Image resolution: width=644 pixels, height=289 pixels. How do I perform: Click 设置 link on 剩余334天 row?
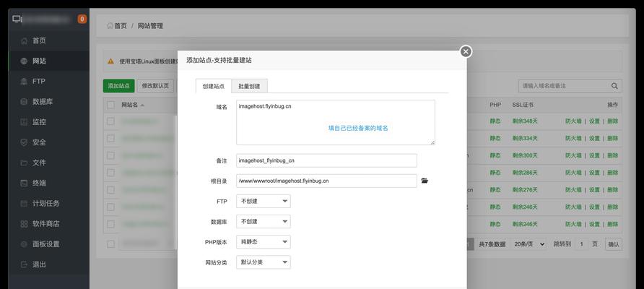pos(594,139)
